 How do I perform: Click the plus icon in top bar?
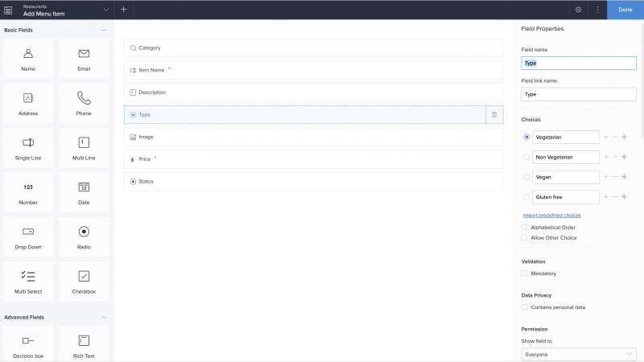[124, 9]
